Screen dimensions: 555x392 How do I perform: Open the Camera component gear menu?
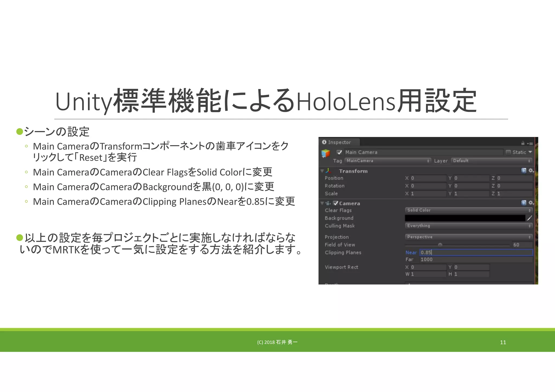pos(531,203)
